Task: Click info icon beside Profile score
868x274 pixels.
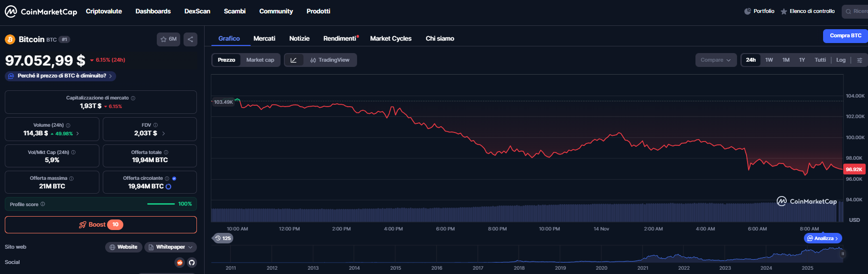Action: 43,204
